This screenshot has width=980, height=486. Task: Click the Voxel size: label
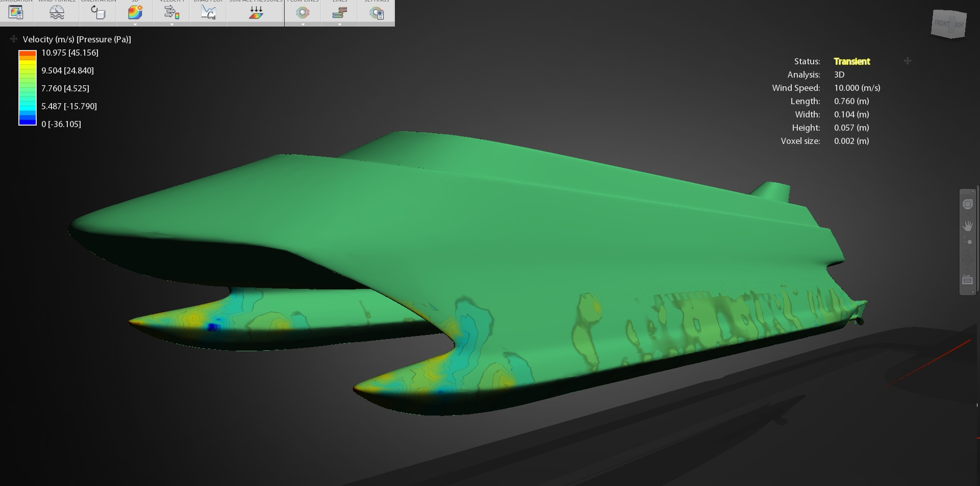coord(800,141)
